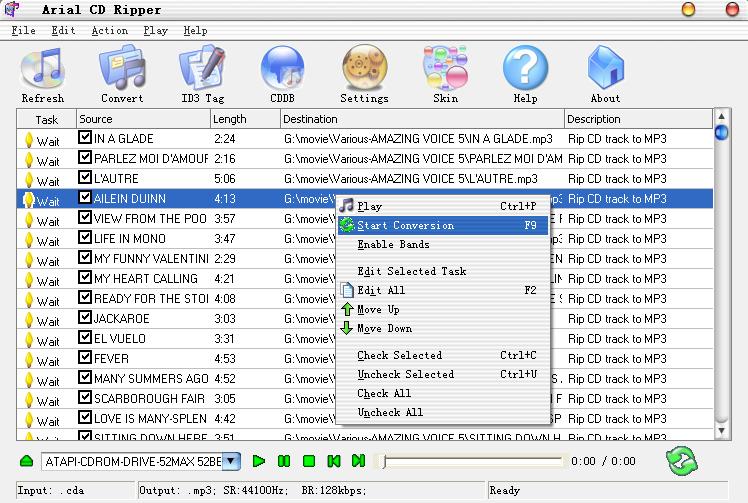The height and width of the screenshot is (503, 748).
Task: Click the app icon in the title bar
Action: pyautogui.click(x=11, y=9)
